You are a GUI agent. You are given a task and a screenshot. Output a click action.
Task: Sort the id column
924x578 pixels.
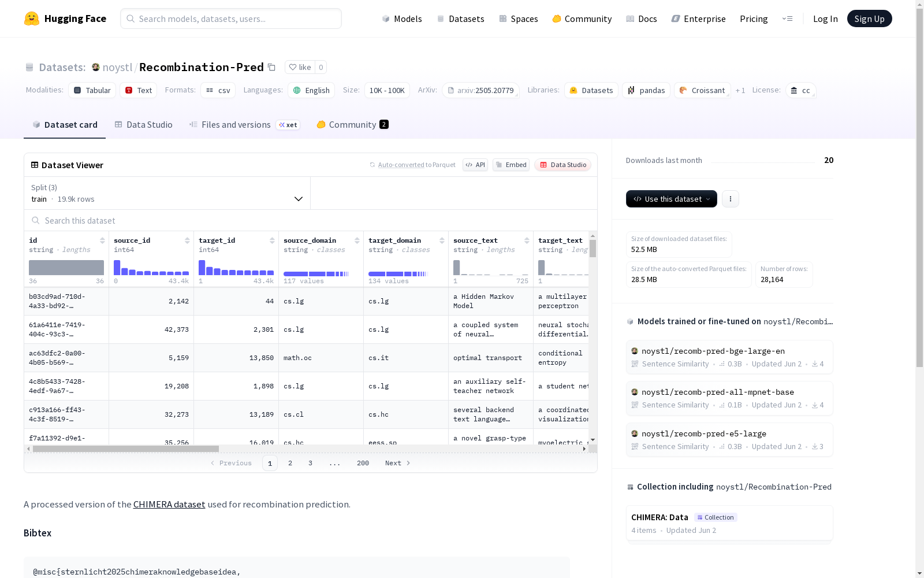tap(102, 240)
